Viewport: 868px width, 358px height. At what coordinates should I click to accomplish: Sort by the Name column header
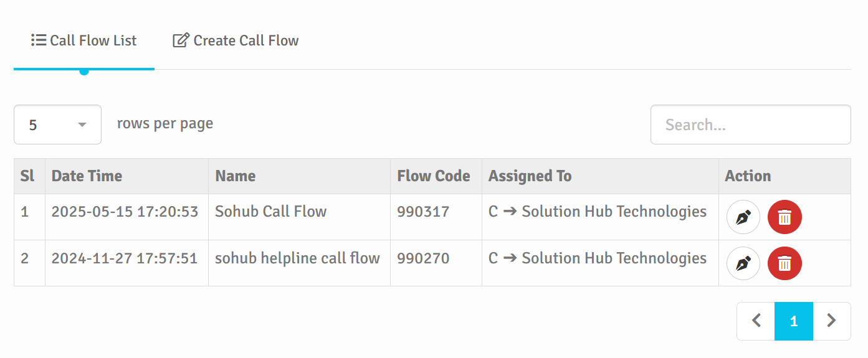pos(236,176)
